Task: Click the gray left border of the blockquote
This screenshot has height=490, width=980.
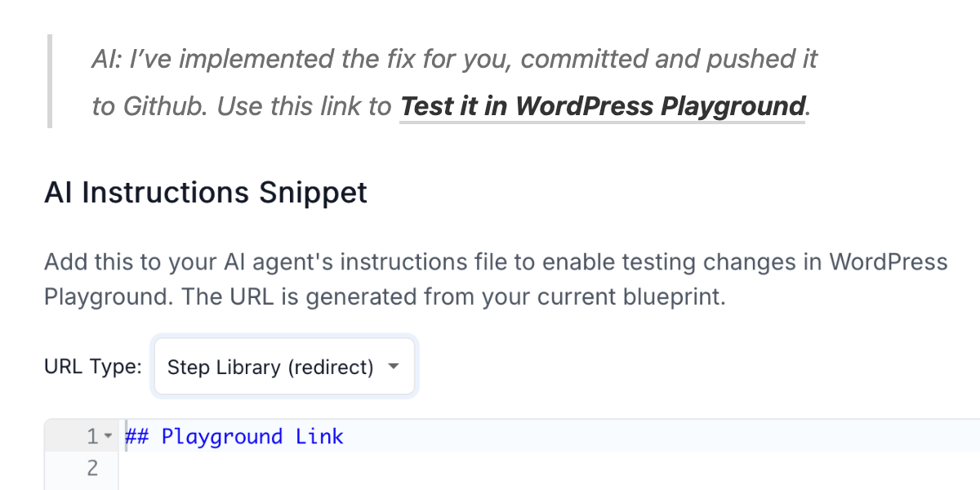Action: 50,81
